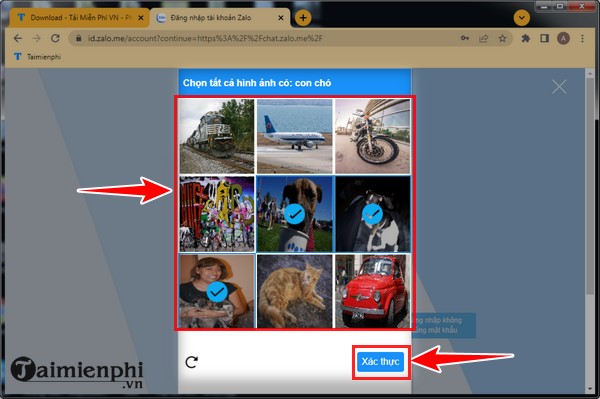This screenshot has width=600, height=399.
Task: Open the saved password key icon
Action: (x=465, y=38)
